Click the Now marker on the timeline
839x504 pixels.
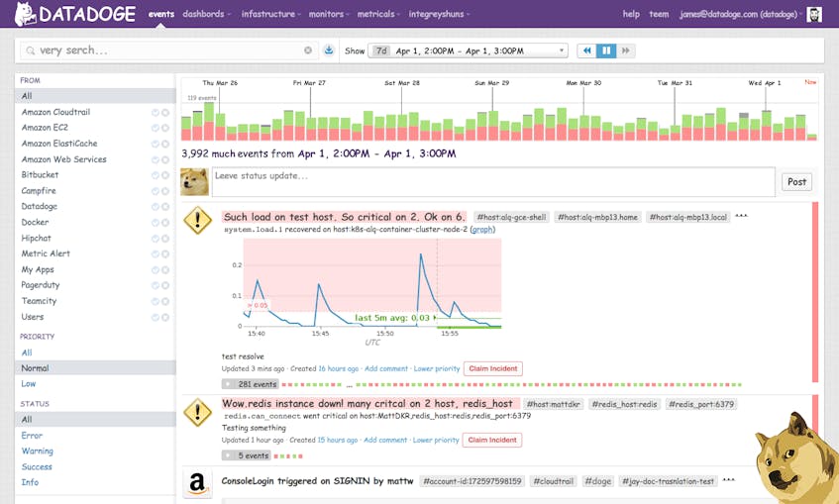(x=810, y=82)
